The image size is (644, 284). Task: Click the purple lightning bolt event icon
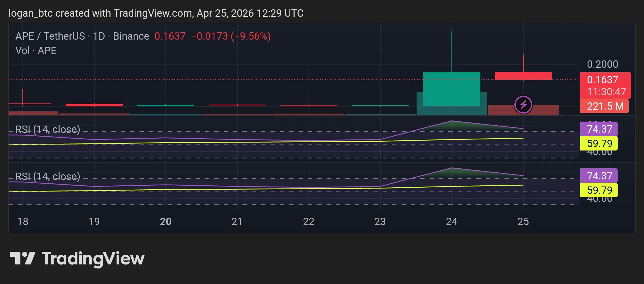pos(523,105)
